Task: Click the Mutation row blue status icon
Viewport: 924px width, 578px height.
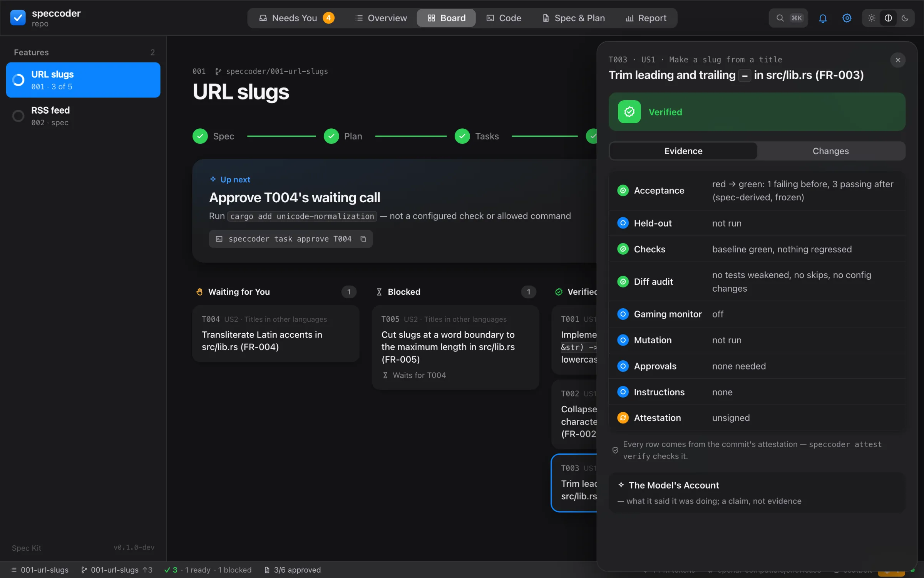Action: (x=623, y=340)
